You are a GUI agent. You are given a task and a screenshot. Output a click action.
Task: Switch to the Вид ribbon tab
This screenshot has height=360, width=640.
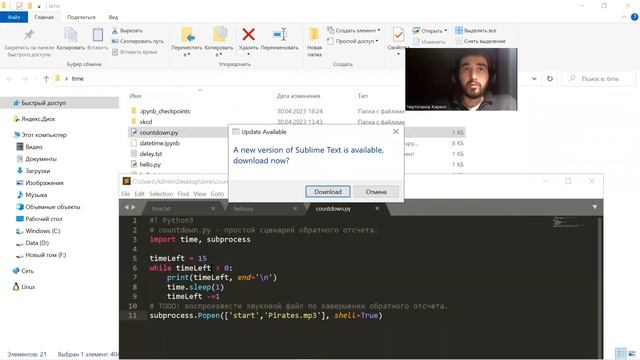pyautogui.click(x=113, y=17)
